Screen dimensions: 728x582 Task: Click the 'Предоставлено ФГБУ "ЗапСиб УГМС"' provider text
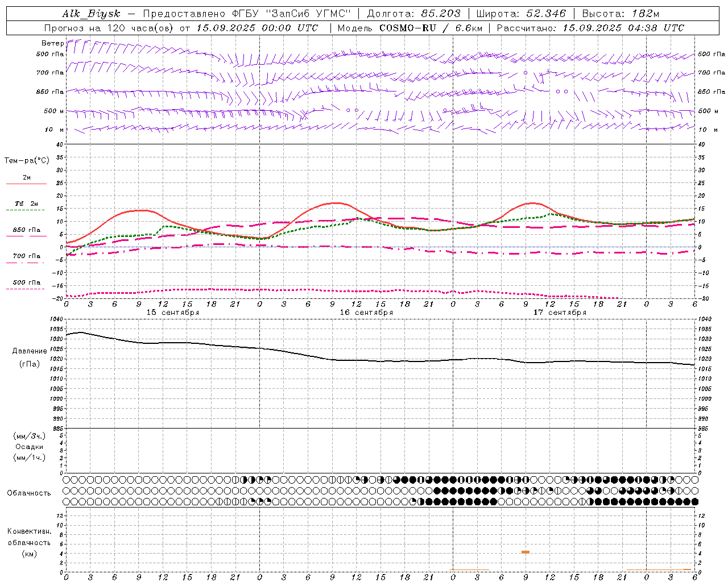click(247, 14)
